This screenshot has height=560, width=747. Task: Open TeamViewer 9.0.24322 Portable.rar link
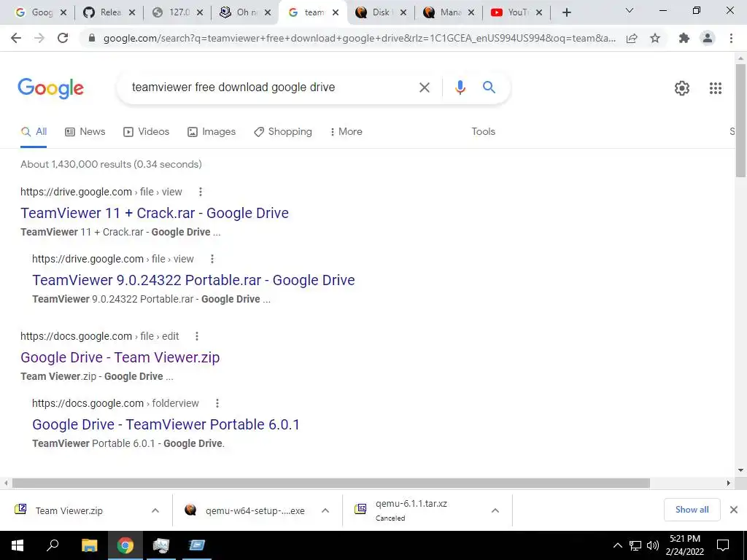click(193, 281)
